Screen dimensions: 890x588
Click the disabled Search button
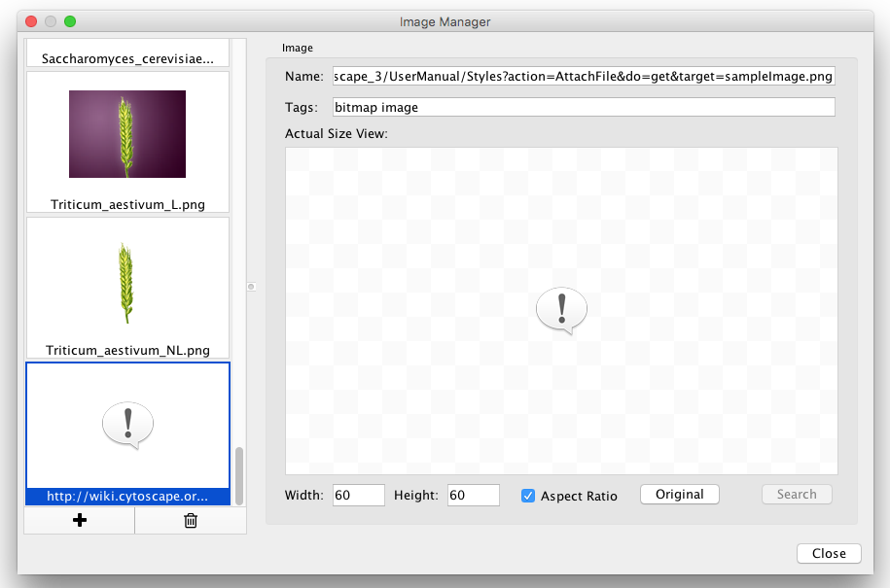pos(796,495)
